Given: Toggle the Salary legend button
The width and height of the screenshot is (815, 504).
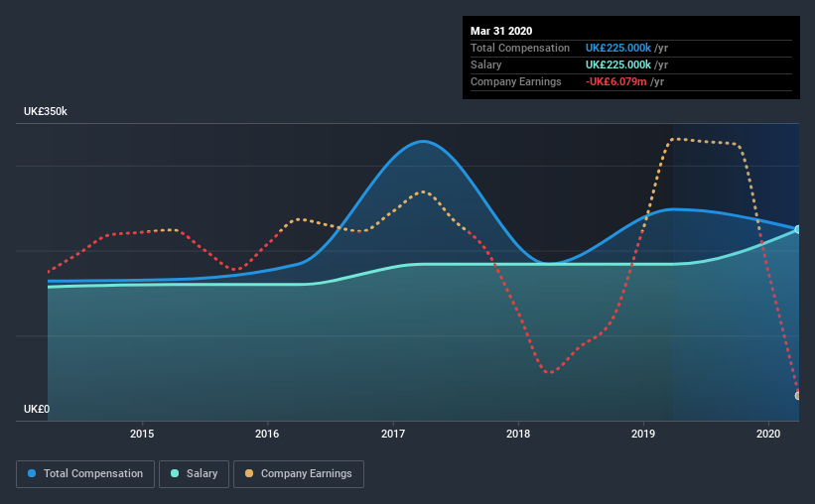Looking at the screenshot, I should click(194, 474).
